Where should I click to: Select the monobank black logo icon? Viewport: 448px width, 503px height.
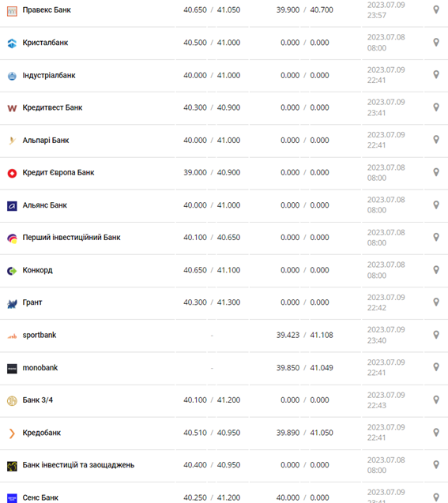click(x=12, y=369)
